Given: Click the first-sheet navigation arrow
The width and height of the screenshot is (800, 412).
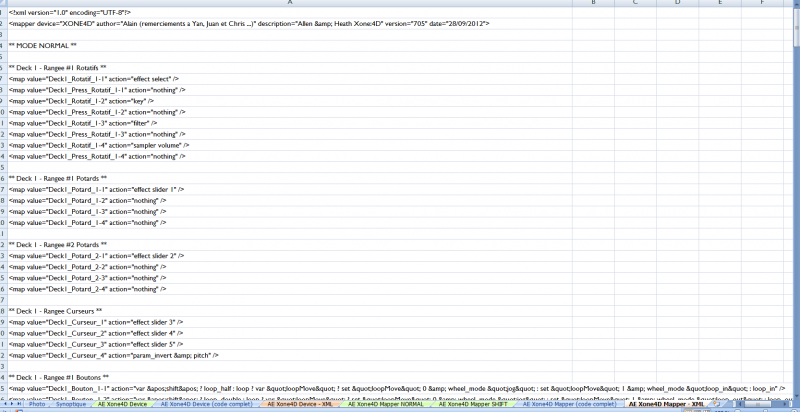Looking at the screenshot, I should 4,405.
